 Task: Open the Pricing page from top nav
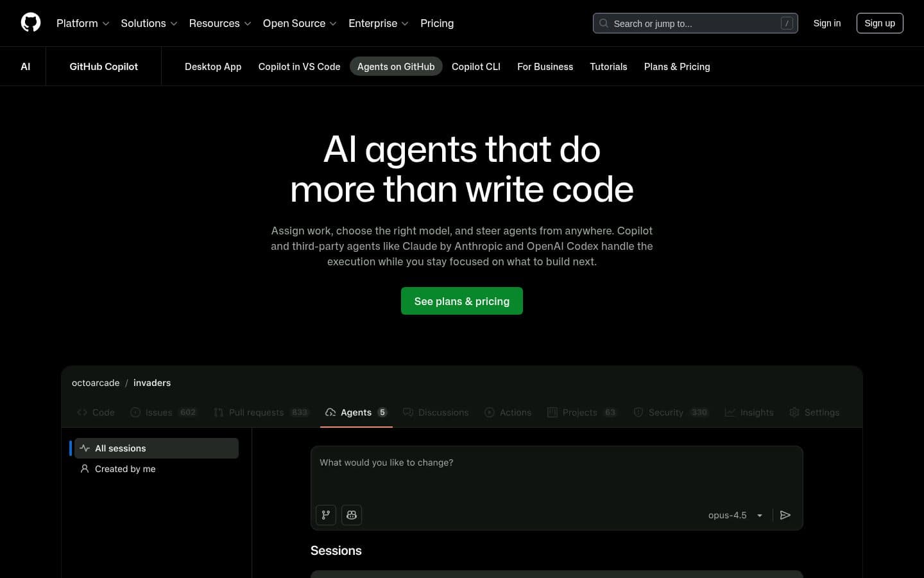point(437,23)
